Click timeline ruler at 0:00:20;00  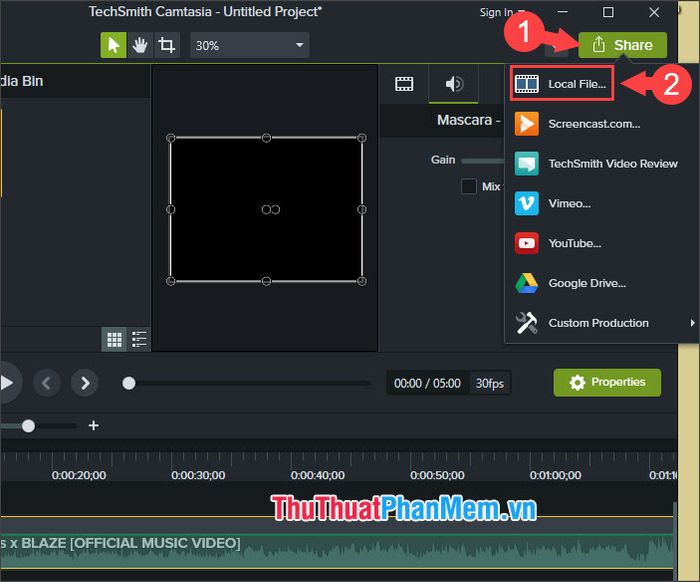click(x=79, y=475)
